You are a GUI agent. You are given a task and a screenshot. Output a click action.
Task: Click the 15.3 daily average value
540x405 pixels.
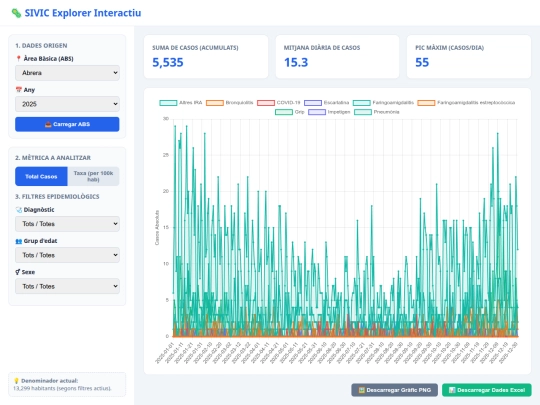[x=296, y=62]
